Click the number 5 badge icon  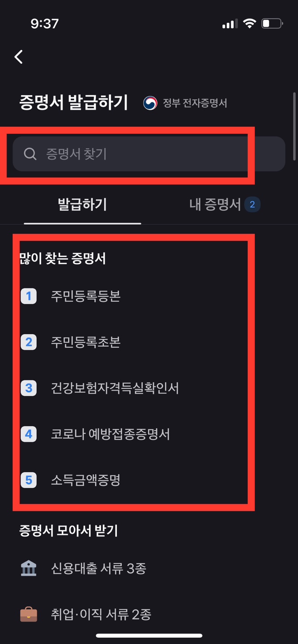pyautogui.click(x=29, y=480)
